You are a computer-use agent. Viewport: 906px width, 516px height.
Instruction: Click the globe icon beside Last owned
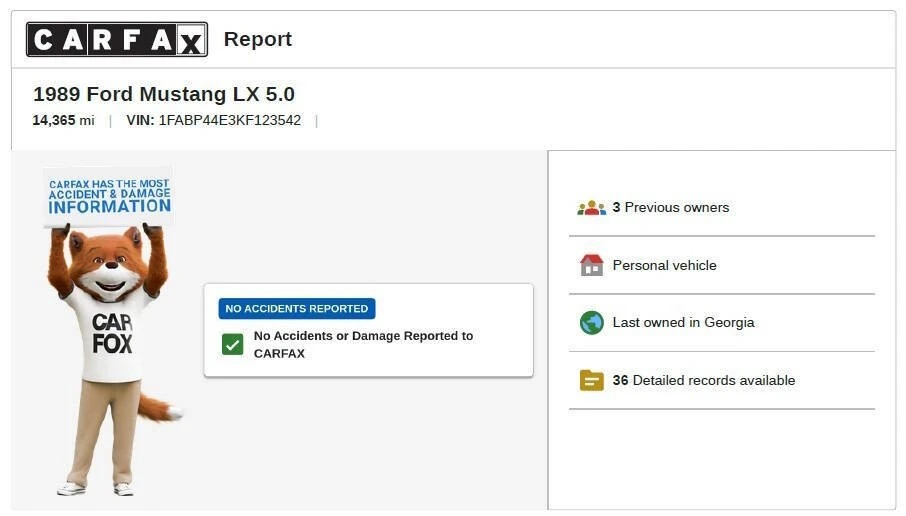[591, 322]
